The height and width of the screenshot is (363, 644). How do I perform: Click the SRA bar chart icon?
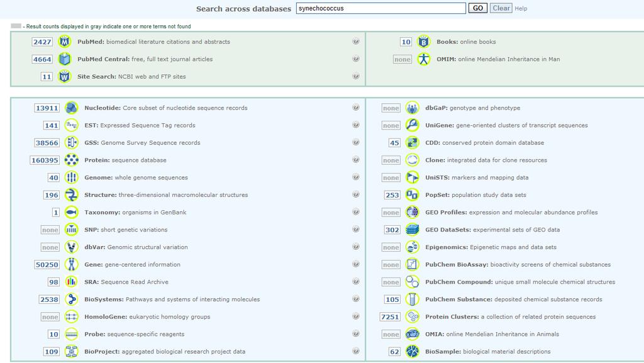click(72, 282)
